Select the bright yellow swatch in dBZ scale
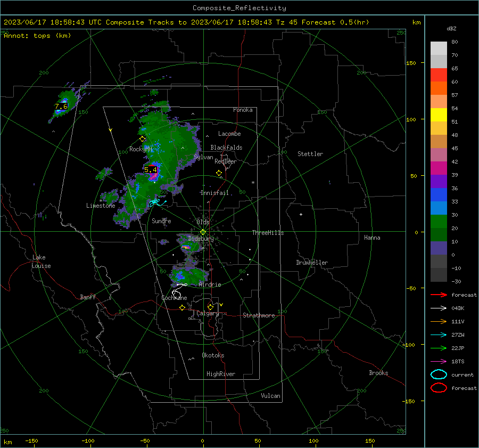This screenshot has height=448, width=479. (439, 115)
